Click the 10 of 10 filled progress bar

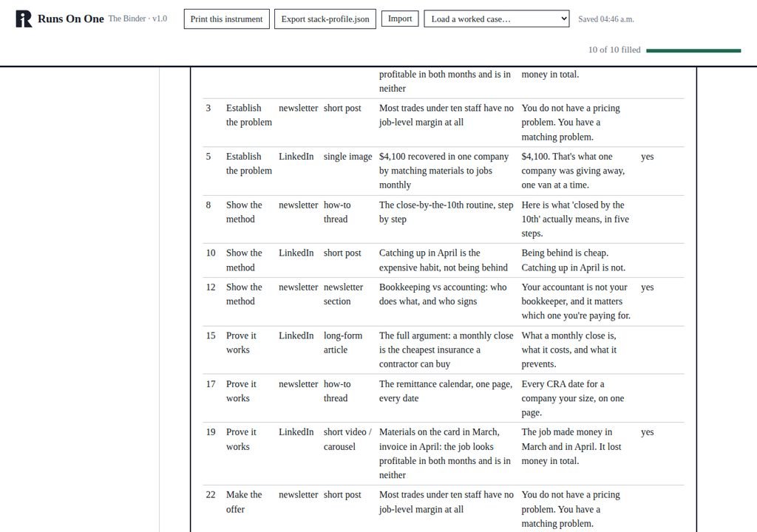click(x=693, y=50)
